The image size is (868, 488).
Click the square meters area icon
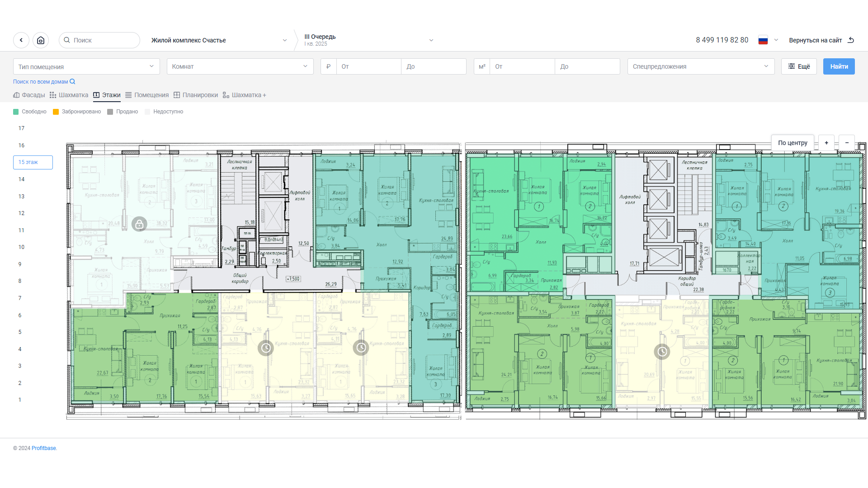coord(482,66)
